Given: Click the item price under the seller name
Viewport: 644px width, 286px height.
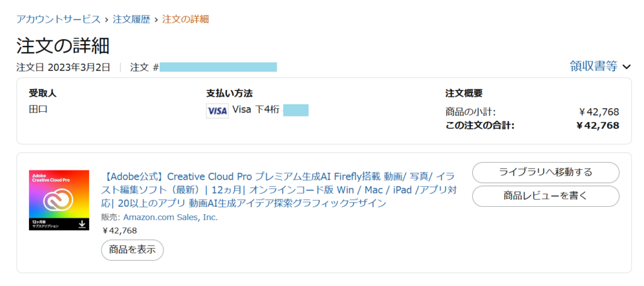Looking at the screenshot, I should [119, 230].
